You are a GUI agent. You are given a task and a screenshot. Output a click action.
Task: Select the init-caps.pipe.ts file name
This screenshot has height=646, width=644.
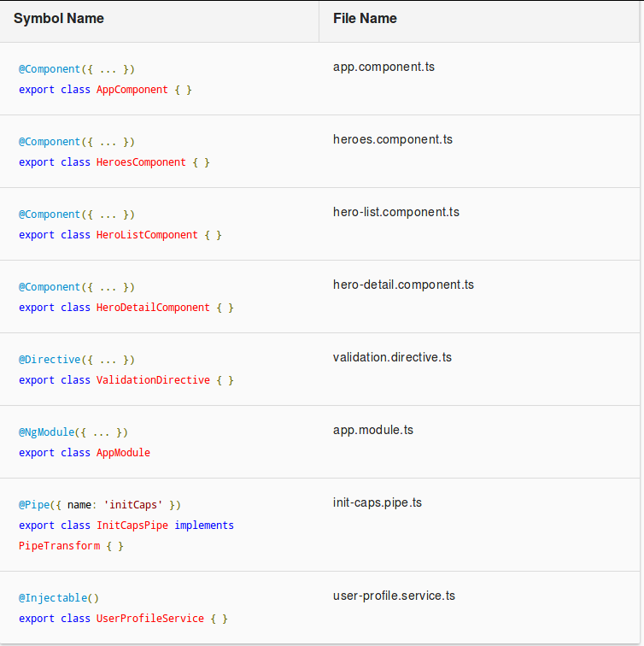click(x=378, y=502)
